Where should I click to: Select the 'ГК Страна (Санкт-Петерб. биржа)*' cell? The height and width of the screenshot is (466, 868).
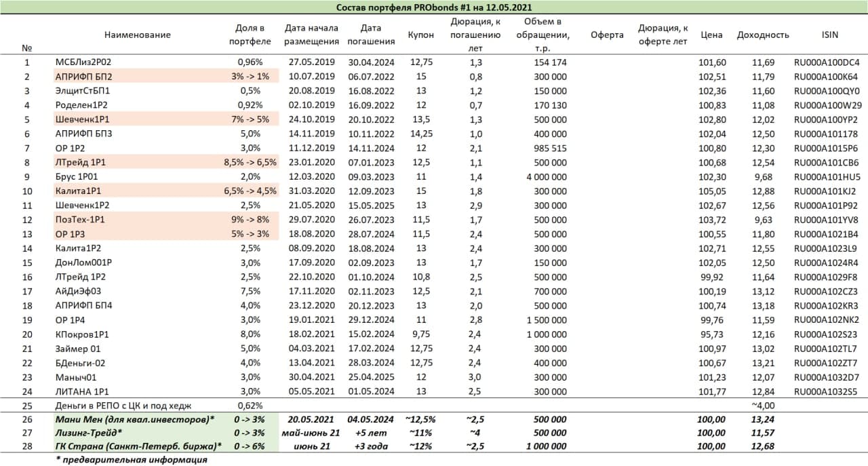(139, 445)
